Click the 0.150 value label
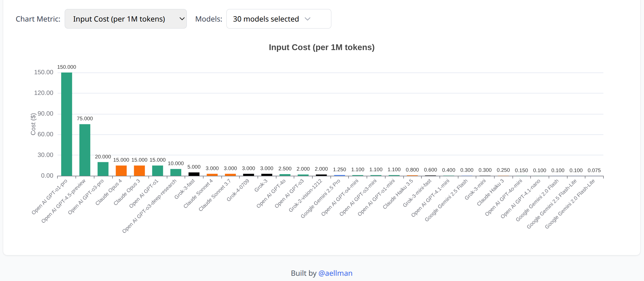 tap(521, 170)
